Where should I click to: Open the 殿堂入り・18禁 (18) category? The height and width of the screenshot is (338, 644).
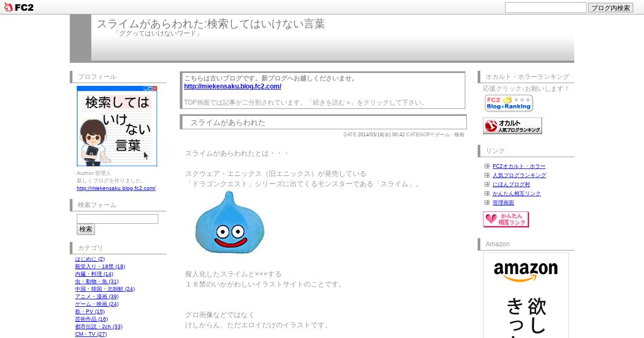pyautogui.click(x=100, y=267)
